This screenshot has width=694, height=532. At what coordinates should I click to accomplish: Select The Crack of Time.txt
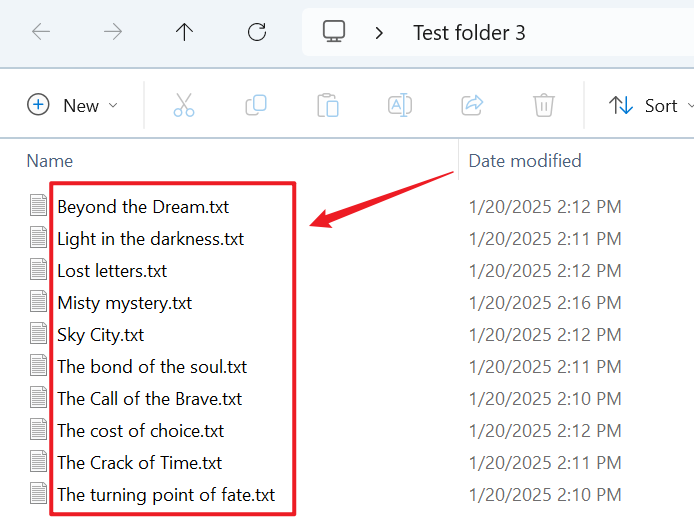coord(139,463)
